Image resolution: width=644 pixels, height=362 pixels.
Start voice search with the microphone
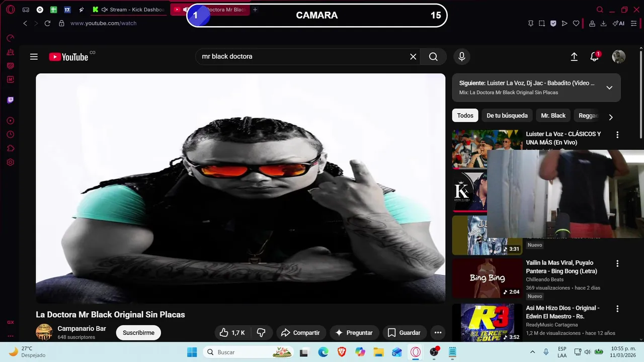click(462, 57)
